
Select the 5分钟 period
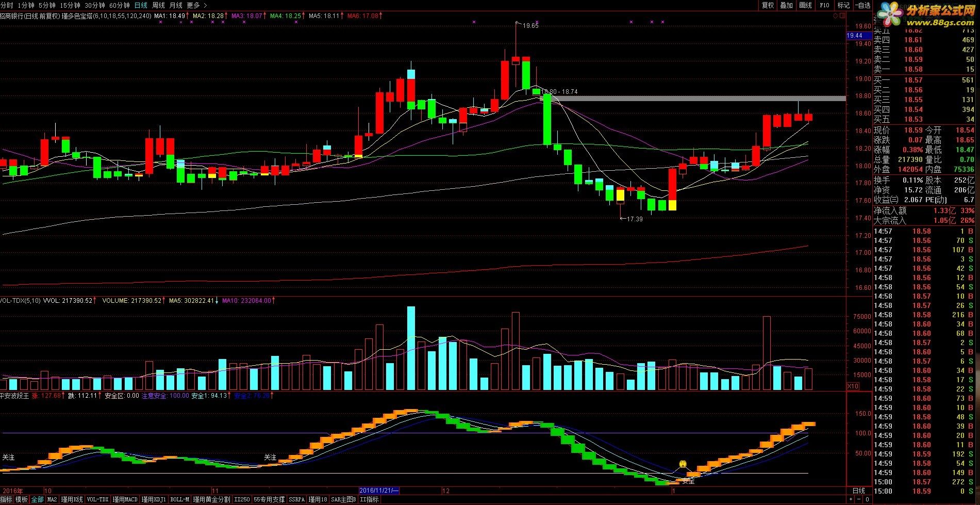coord(47,5)
